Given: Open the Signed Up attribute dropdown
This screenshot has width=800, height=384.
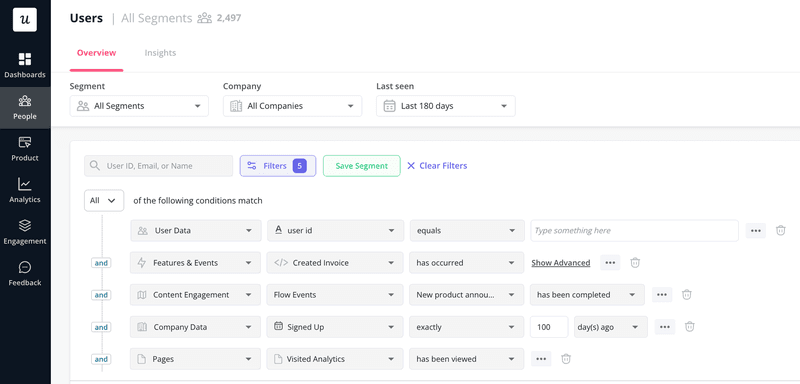Looking at the screenshot, I should pyautogui.click(x=335, y=327).
